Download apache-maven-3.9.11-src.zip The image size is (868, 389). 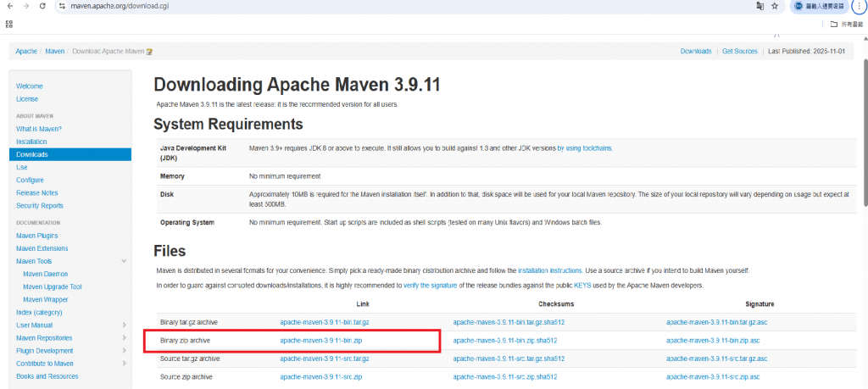click(x=321, y=377)
